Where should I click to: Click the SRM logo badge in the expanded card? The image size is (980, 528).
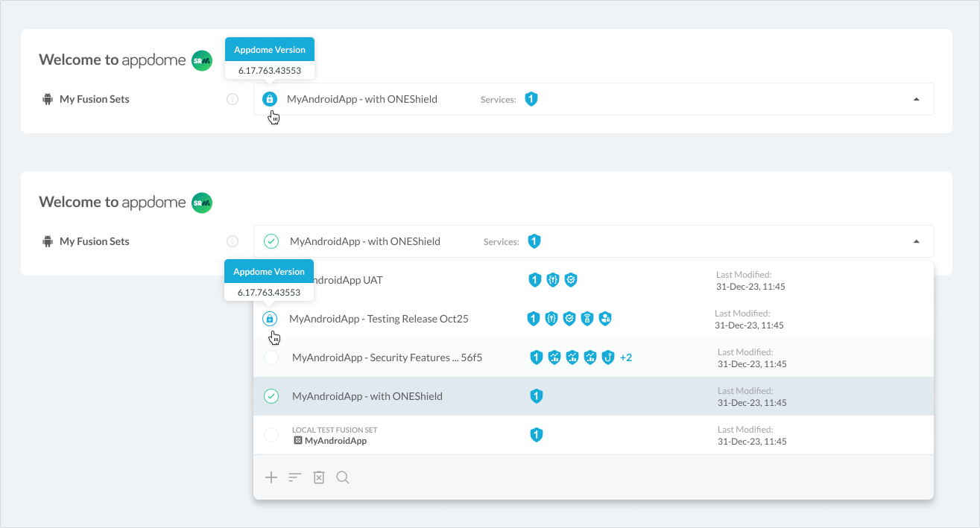coord(202,203)
